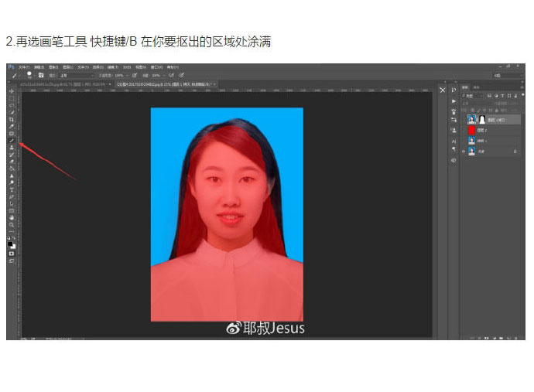Select the Clone Stamp tool

[12, 148]
